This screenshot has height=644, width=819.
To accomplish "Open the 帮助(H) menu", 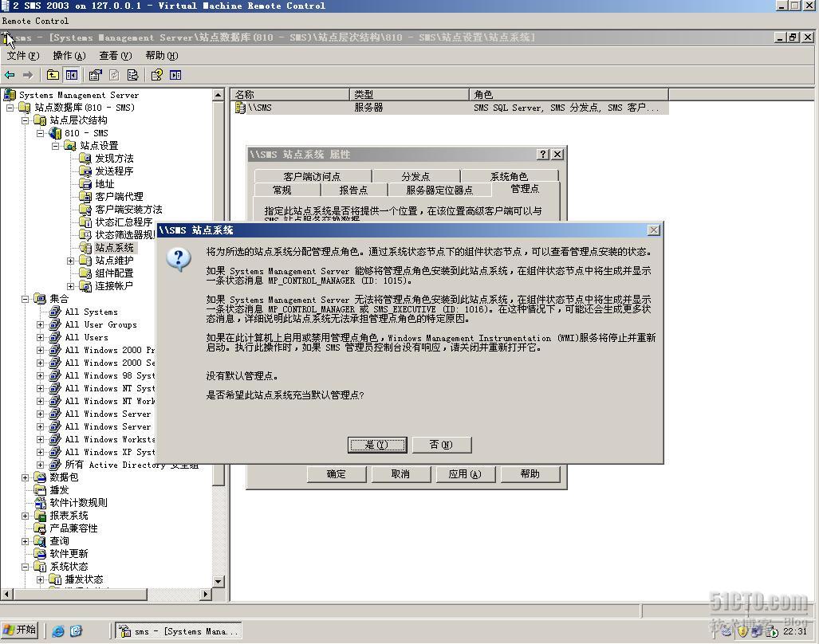I will click(x=161, y=56).
